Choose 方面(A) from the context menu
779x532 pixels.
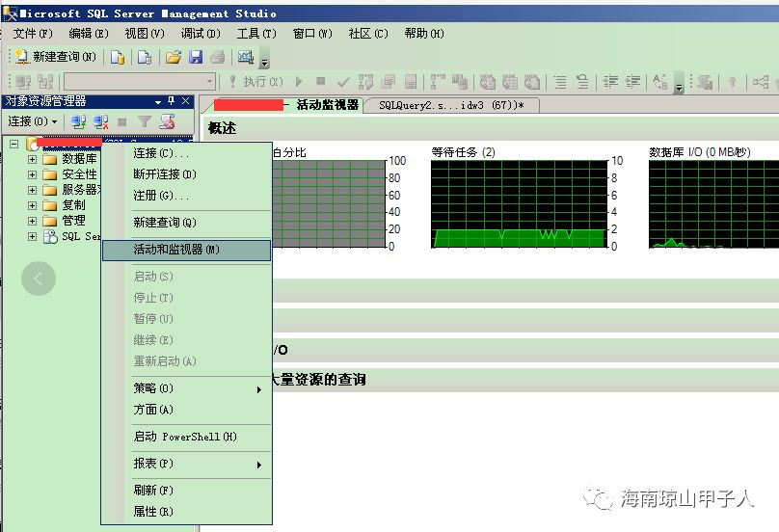tap(187, 410)
